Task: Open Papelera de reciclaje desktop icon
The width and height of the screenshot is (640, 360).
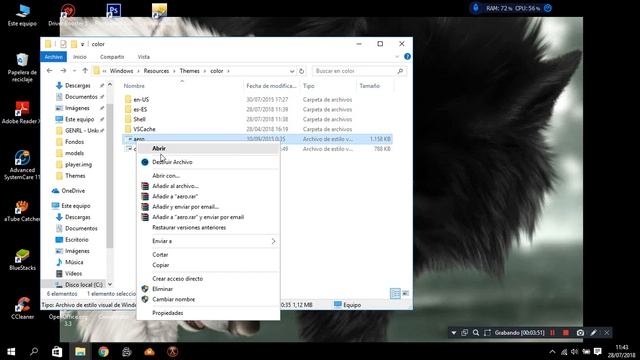Action: pyautogui.click(x=22, y=67)
